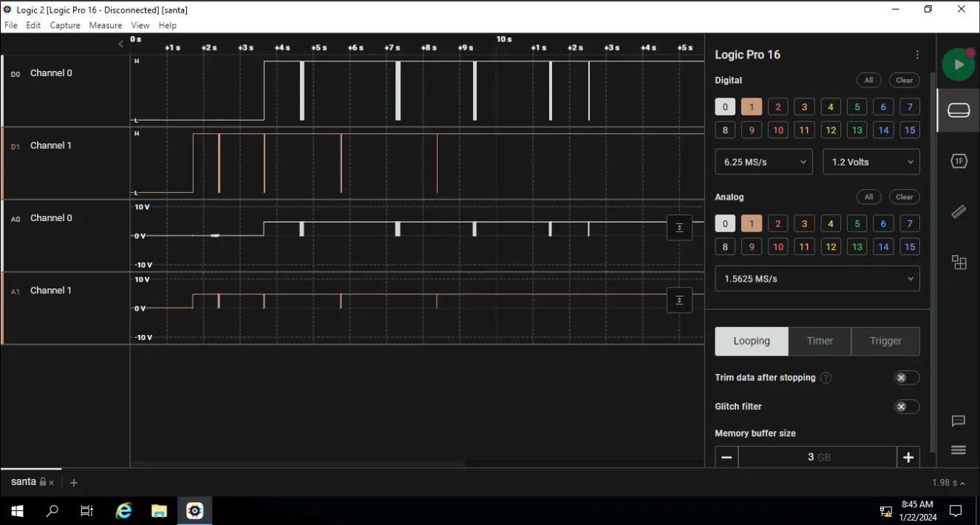
Task: Open the Measure menu
Action: [106, 25]
